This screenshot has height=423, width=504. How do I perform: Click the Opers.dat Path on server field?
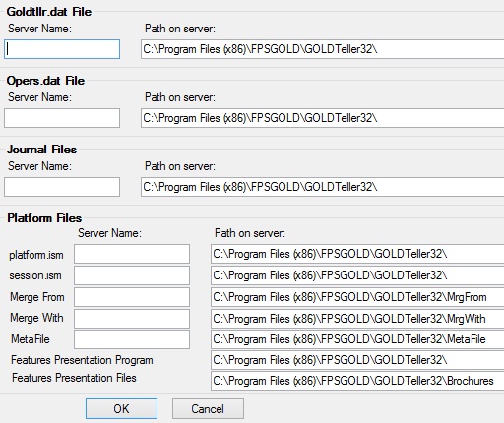click(x=323, y=118)
